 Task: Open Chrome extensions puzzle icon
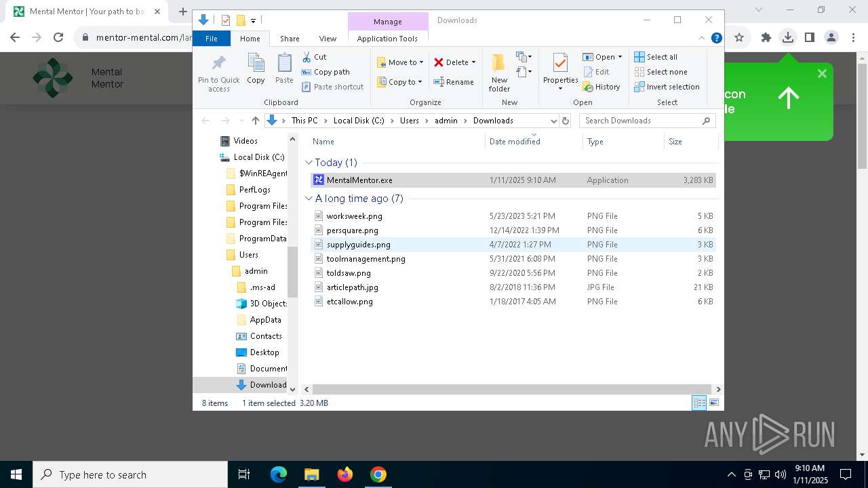(x=766, y=37)
